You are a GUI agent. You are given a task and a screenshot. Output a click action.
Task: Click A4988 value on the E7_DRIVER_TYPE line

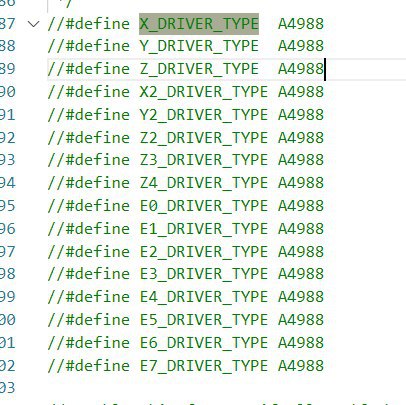(x=301, y=366)
